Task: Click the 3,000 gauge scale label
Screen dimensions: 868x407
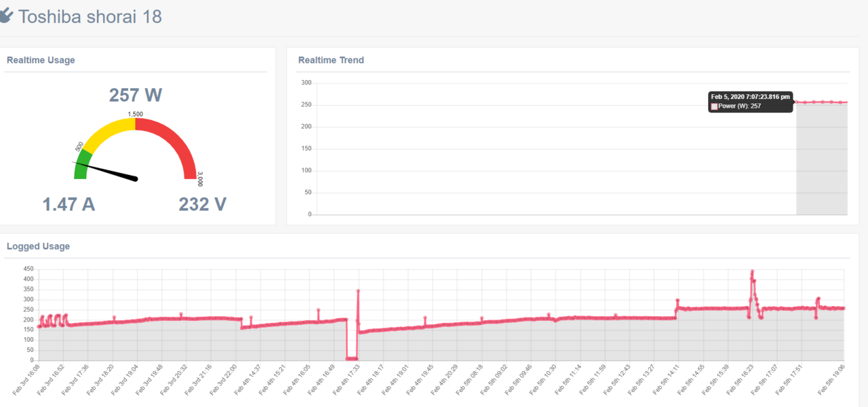Action: point(200,180)
